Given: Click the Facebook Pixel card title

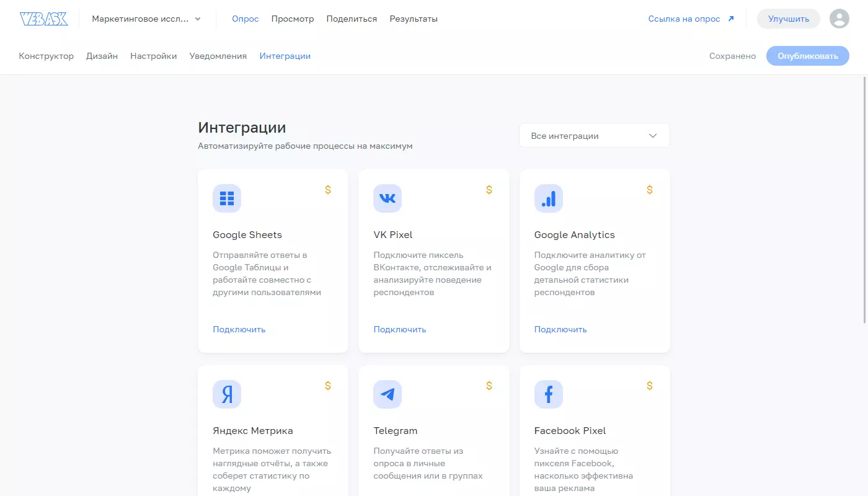Looking at the screenshot, I should tap(570, 430).
